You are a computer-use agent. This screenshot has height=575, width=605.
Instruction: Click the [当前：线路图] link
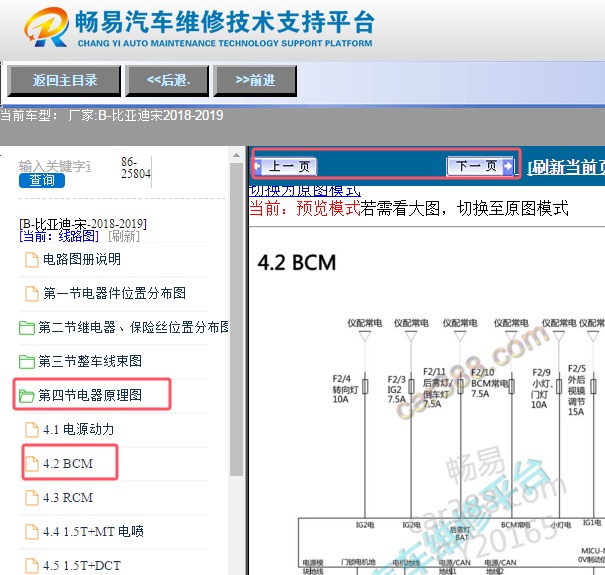point(59,236)
